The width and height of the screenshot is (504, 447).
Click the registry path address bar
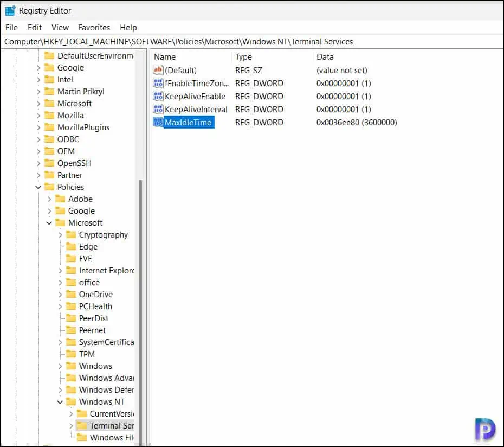pos(252,42)
